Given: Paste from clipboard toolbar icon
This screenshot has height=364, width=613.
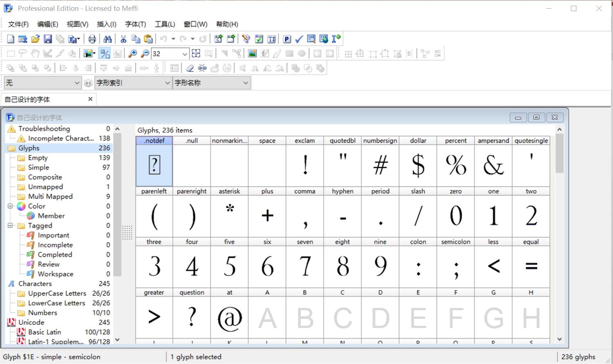Looking at the screenshot, I should click(x=148, y=39).
